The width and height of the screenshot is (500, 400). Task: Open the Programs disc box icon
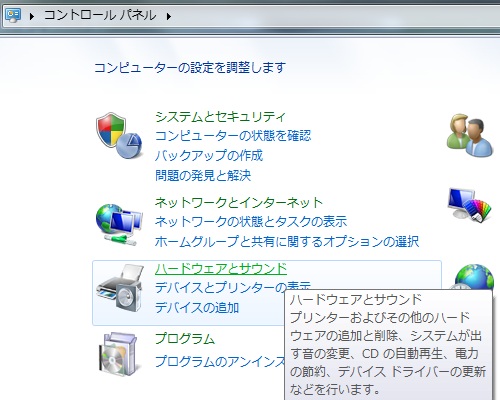pyautogui.click(x=118, y=354)
